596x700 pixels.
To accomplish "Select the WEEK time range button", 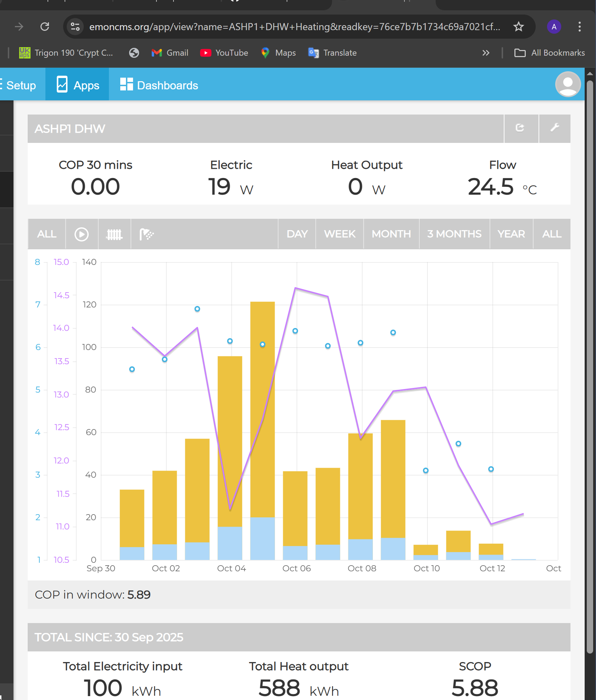I will 340,234.
